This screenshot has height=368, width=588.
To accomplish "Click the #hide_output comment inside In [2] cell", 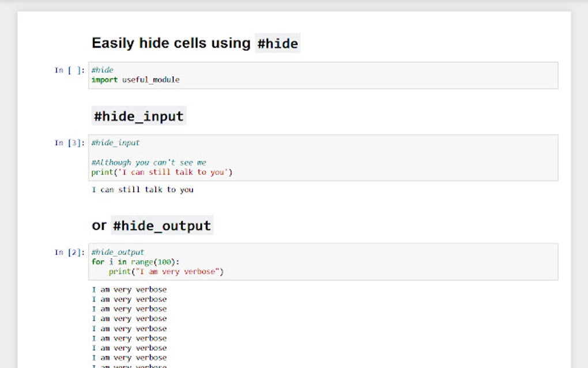I will pos(118,252).
